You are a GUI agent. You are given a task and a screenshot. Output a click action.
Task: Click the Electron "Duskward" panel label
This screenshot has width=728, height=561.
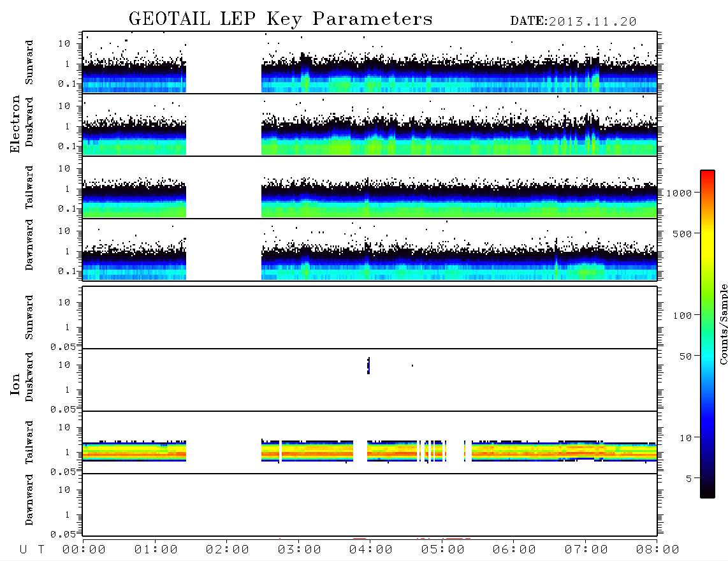click(29, 122)
